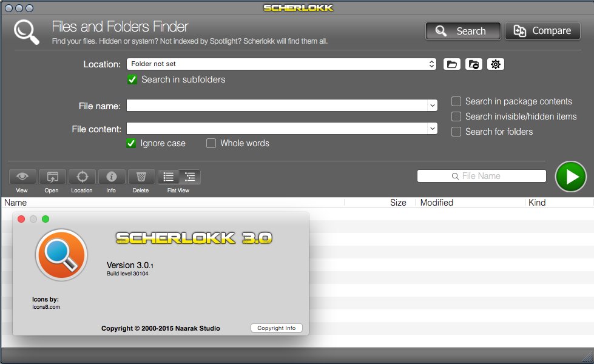Enable Whole words checkbox
This screenshot has height=364, width=594.
click(211, 143)
